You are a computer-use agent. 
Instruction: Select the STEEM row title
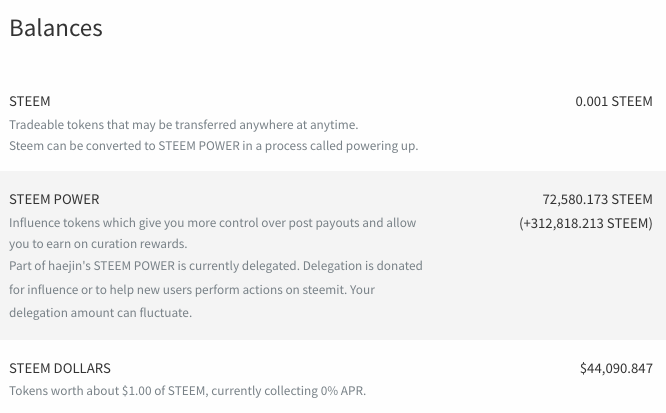pos(30,102)
